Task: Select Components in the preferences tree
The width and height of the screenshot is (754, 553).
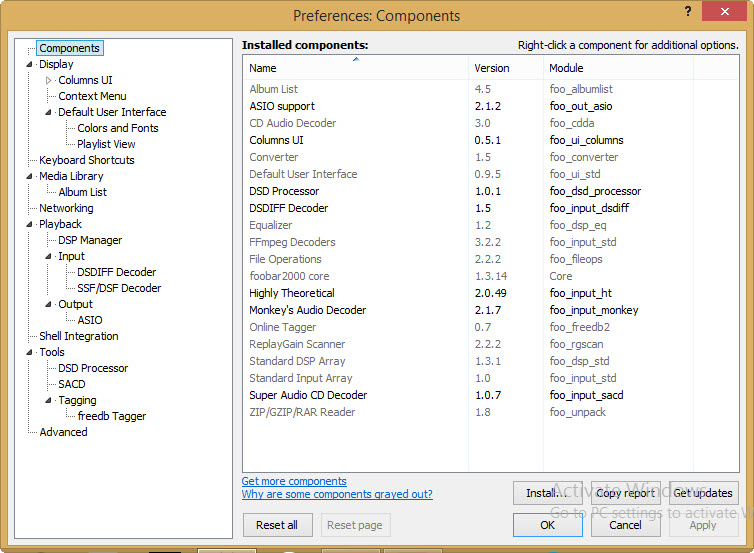Action: point(69,48)
